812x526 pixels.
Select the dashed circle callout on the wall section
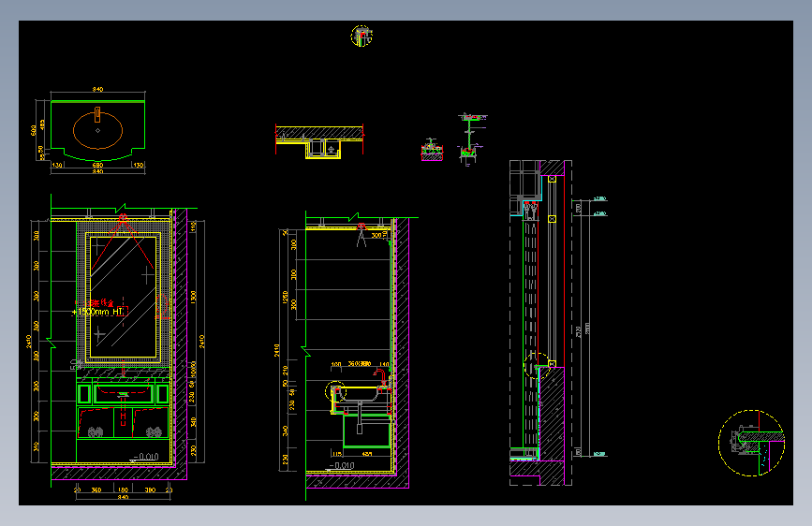[x=537, y=366]
